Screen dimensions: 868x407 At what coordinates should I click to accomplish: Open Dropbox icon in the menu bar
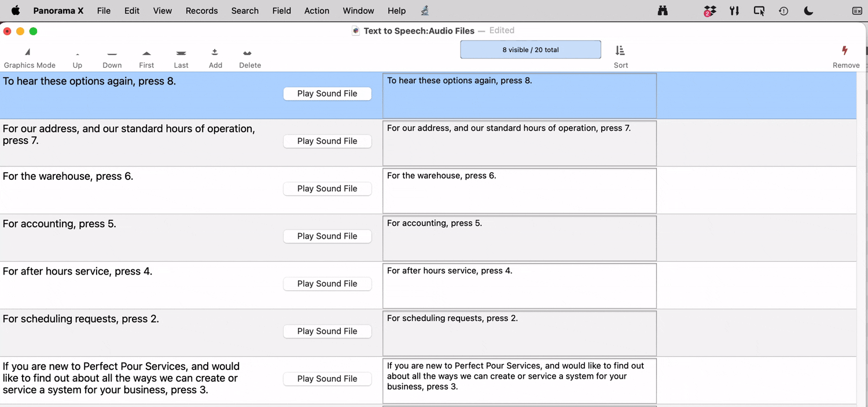click(709, 10)
